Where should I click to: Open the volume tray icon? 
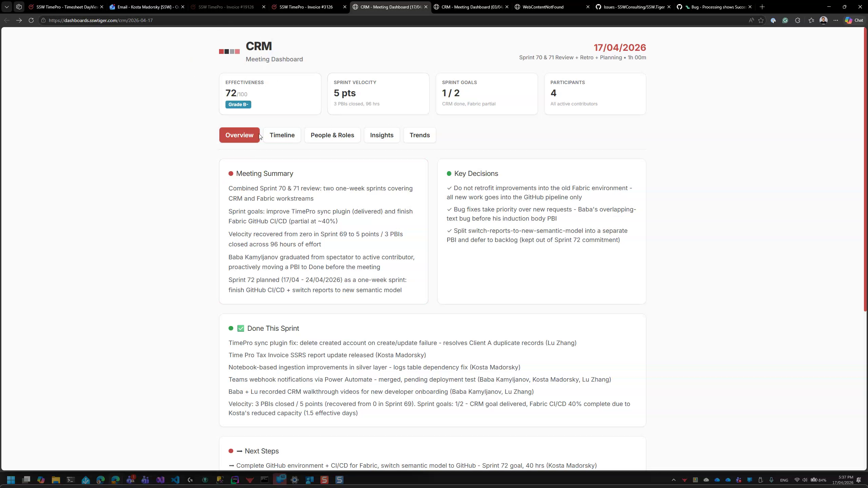tap(805, 480)
